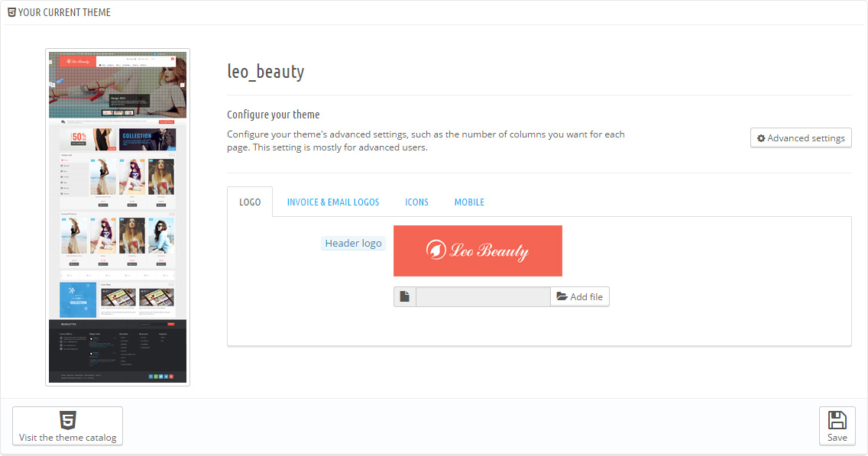Click the HTML5 icon beside Your Current Theme

point(11,12)
